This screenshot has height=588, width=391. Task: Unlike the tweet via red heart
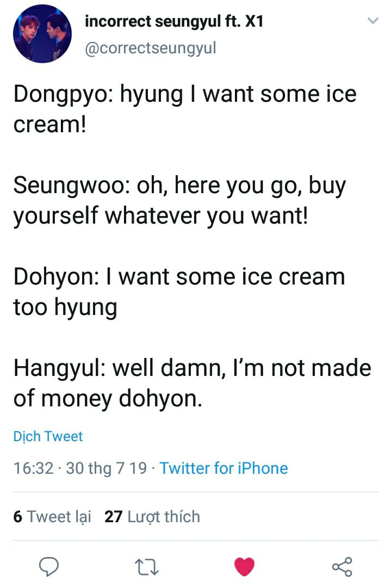point(244,566)
